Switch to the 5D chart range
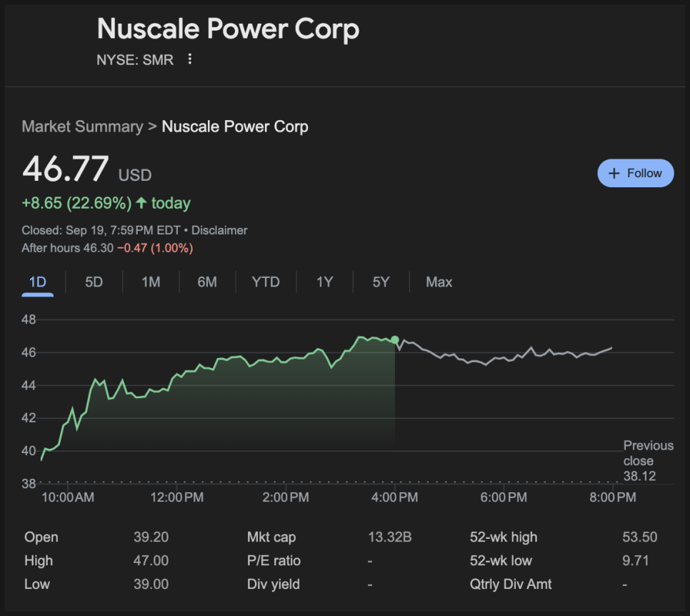The image size is (690, 616). 94,282
